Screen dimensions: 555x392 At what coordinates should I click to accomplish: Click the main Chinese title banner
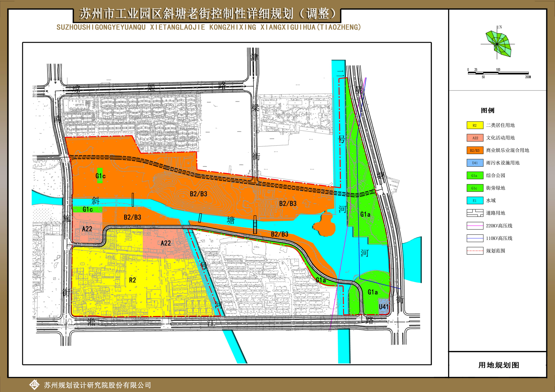pos(207,14)
